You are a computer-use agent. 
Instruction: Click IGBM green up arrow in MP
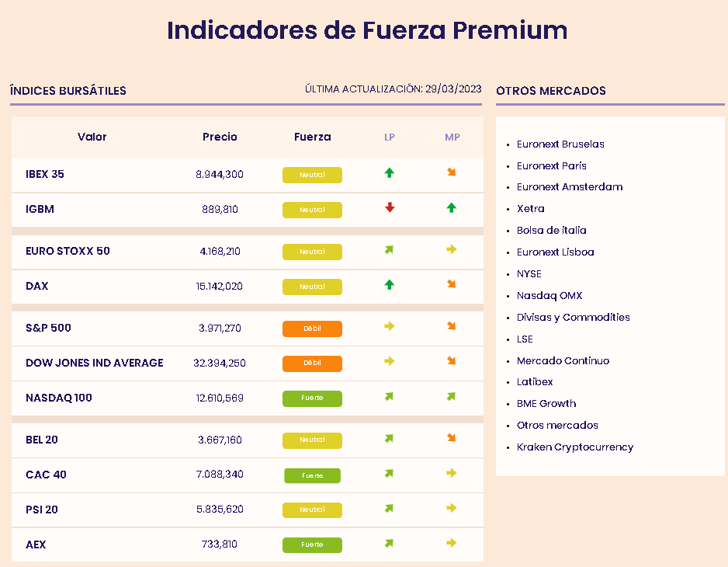tap(452, 208)
